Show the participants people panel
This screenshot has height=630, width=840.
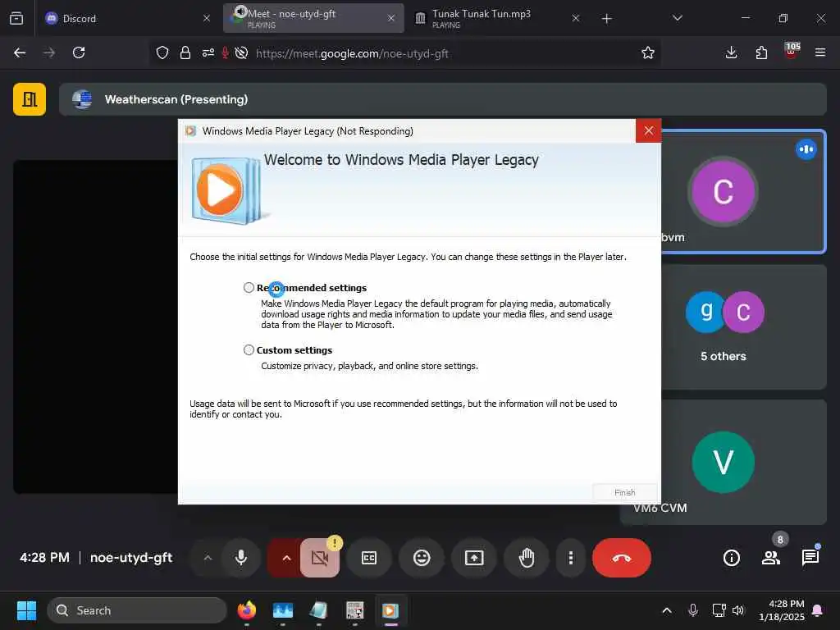tap(771, 558)
